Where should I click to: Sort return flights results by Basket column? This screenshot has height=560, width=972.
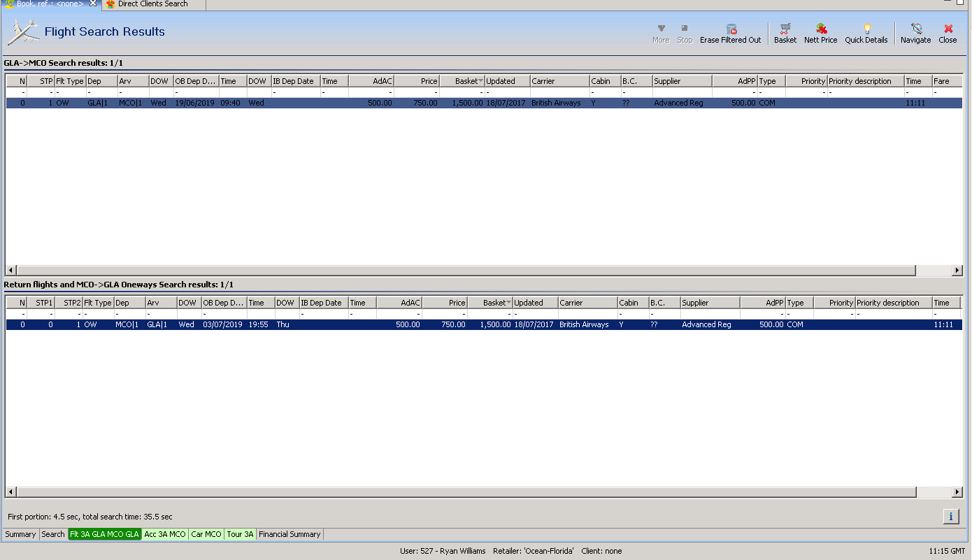click(490, 303)
